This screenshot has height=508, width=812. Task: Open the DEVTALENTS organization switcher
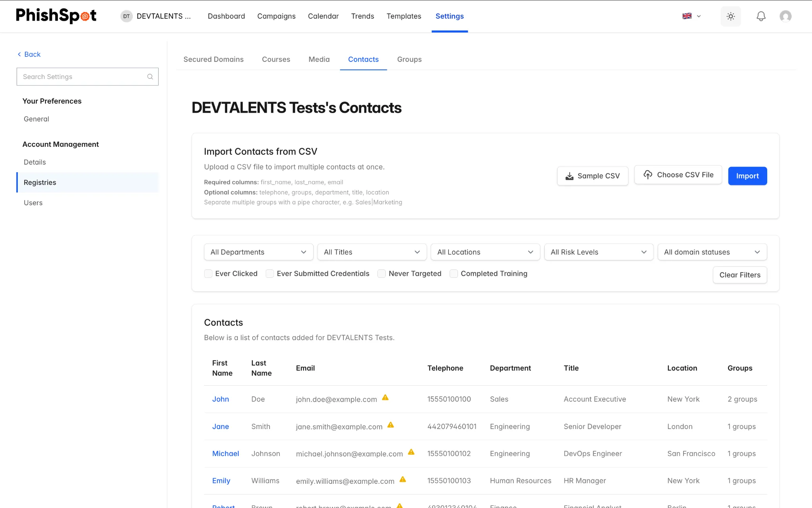point(156,16)
